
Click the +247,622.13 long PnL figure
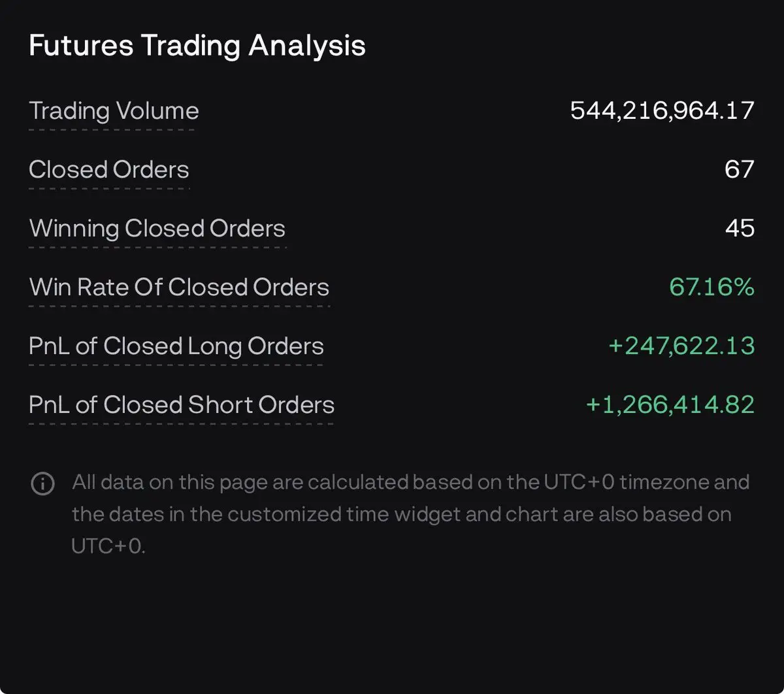pyautogui.click(x=681, y=346)
